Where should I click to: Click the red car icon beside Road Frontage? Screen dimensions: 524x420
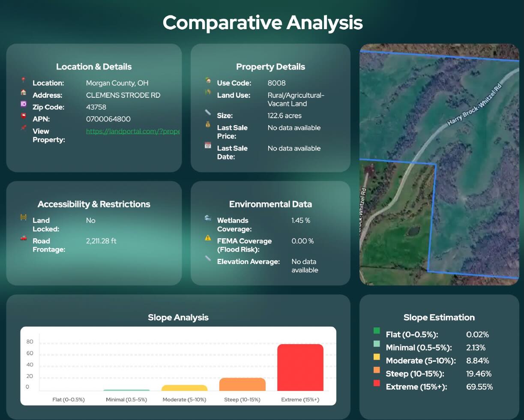[x=23, y=238]
